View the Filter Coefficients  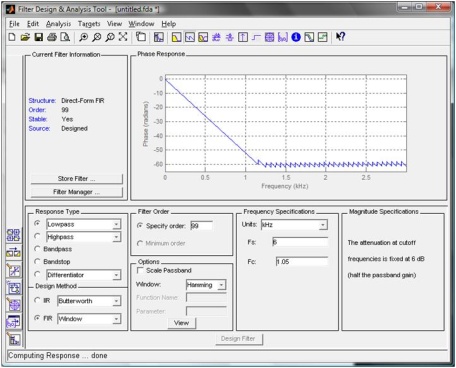click(x=283, y=37)
